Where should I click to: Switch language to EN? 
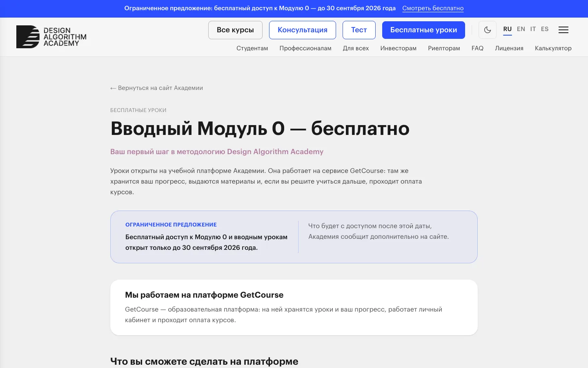click(521, 29)
